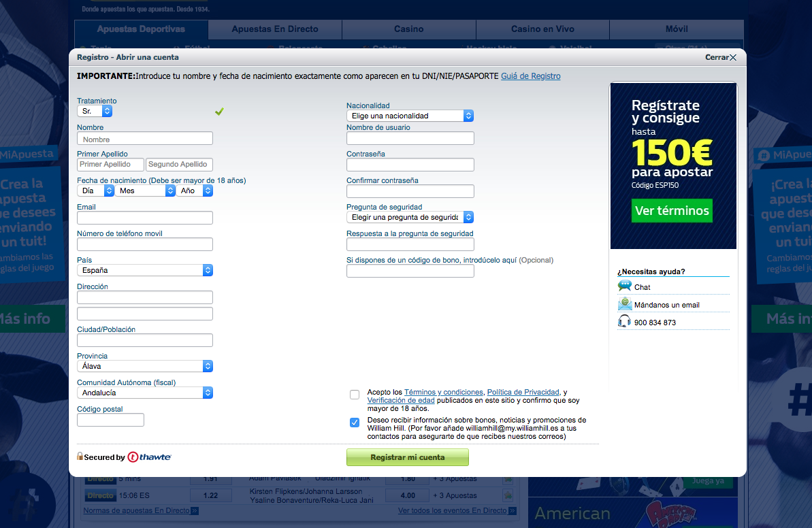Click the 4.00 odds button in background

click(408, 495)
